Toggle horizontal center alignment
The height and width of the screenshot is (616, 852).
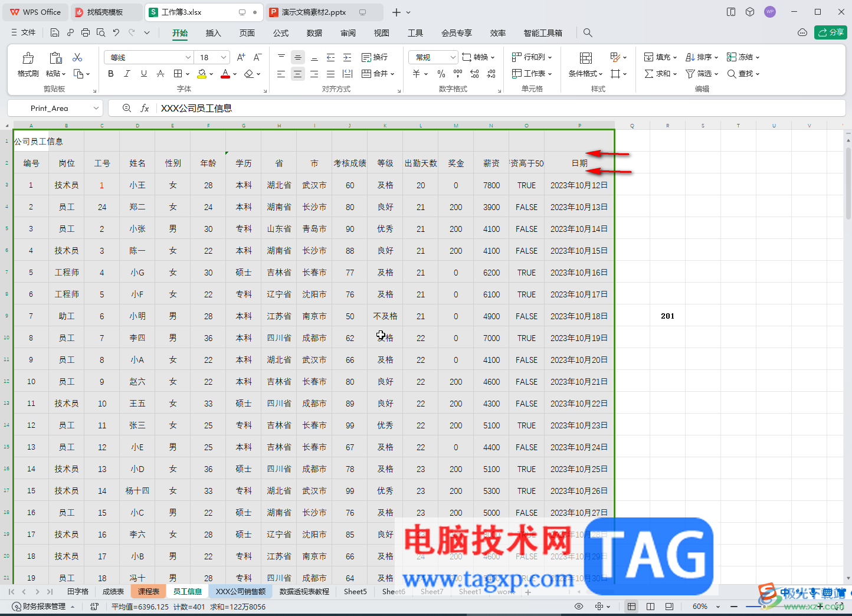tap(298, 74)
